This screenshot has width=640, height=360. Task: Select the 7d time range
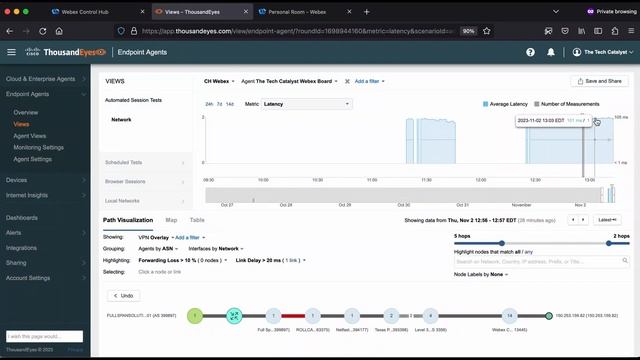coord(220,104)
